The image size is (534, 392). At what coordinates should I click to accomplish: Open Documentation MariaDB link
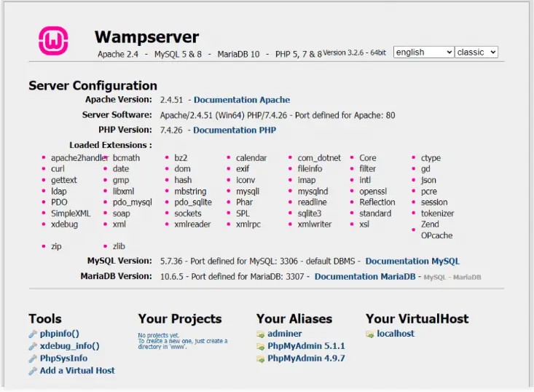[x=365, y=277]
